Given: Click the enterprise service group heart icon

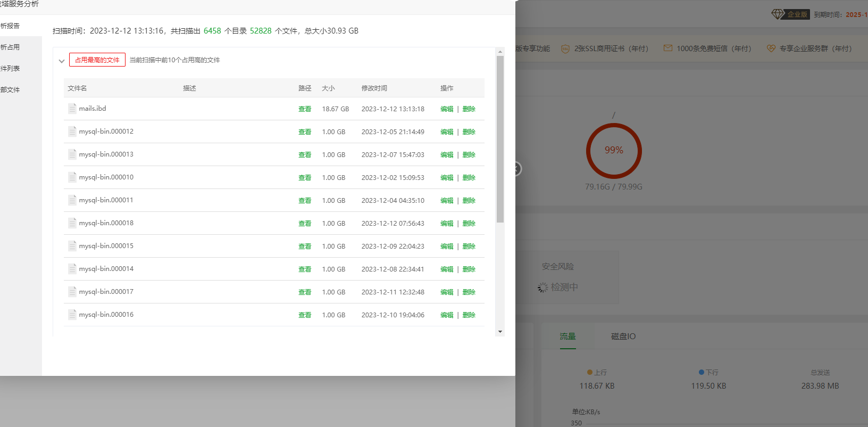Looking at the screenshot, I should coord(771,48).
